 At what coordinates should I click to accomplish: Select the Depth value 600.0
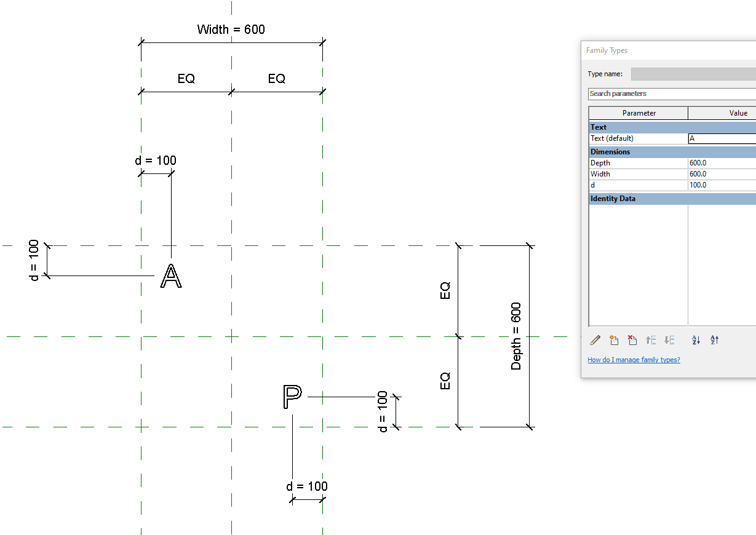pos(698,162)
